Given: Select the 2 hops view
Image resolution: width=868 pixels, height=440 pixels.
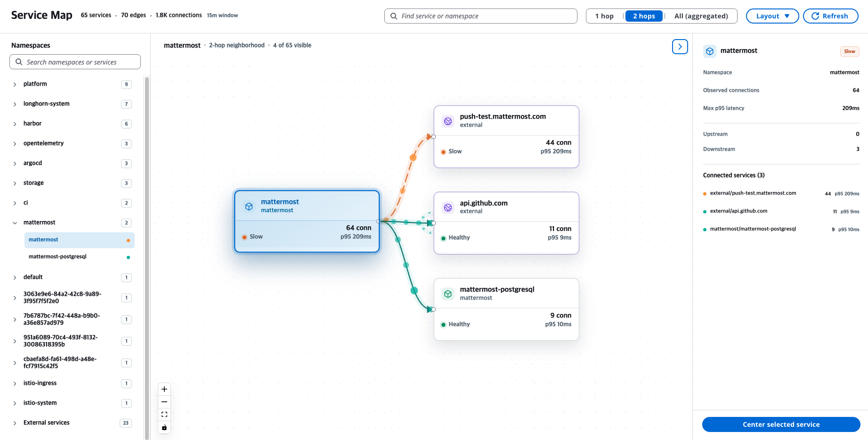Looking at the screenshot, I should pyautogui.click(x=644, y=16).
